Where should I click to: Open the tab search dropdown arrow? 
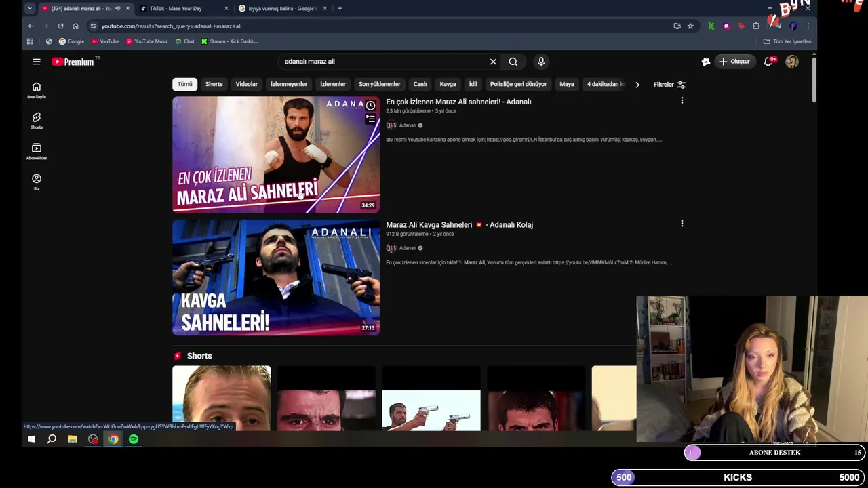[x=29, y=8]
